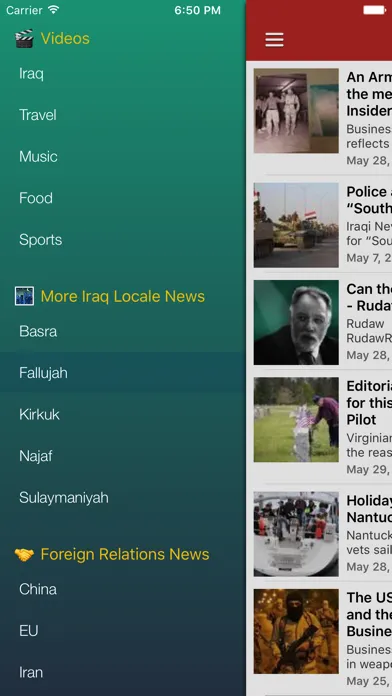Tap the 'May 7' article date
Image resolution: width=392 pixels, height=696 pixels.
coord(369,258)
